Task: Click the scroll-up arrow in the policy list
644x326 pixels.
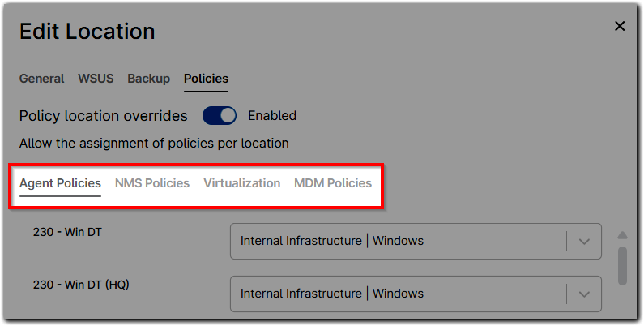Action: (x=622, y=235)
